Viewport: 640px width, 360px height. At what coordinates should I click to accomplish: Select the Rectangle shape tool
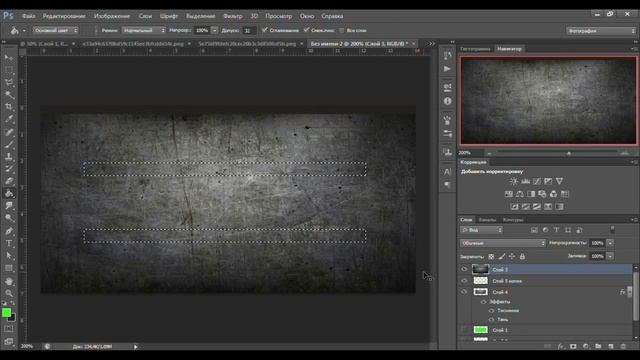point(9,268)
